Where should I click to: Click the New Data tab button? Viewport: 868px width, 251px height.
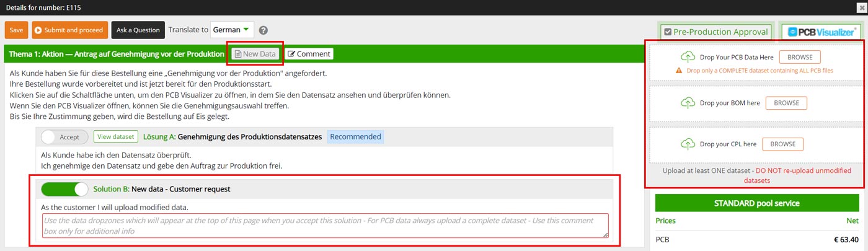(255, 54)
